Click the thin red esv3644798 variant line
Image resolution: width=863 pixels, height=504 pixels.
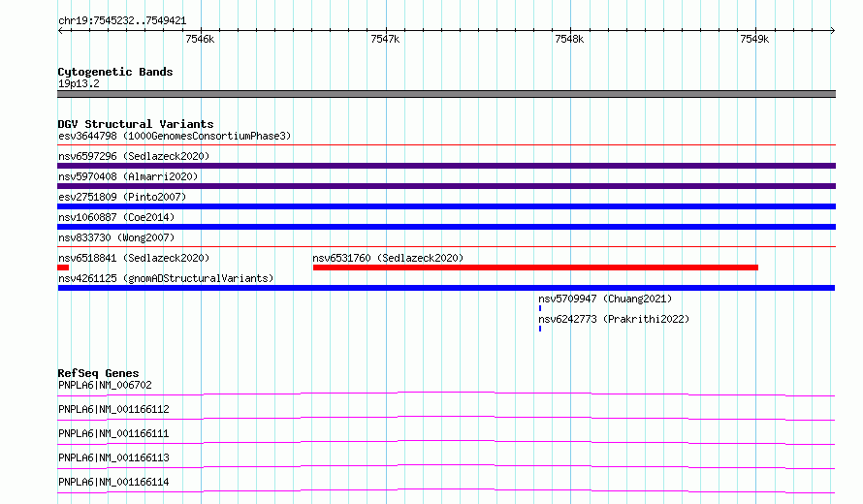[x=446, y=145]
